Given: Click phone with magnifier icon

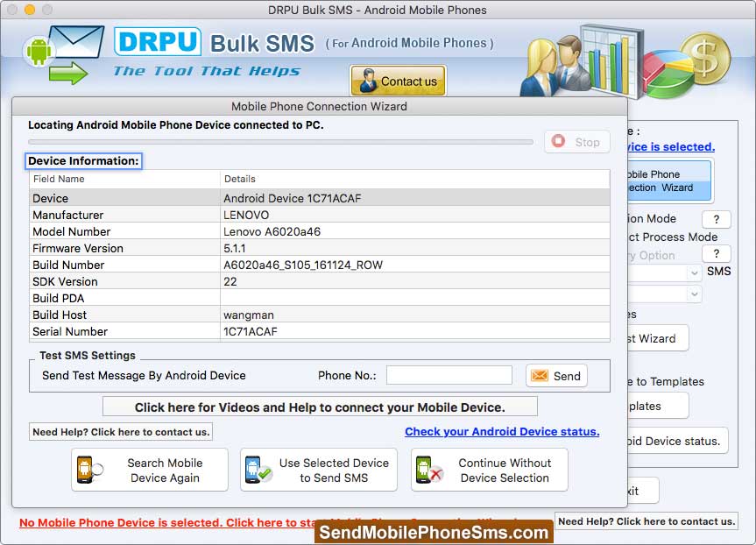Looking at the screenshot, I should click(x=89, y=470).
